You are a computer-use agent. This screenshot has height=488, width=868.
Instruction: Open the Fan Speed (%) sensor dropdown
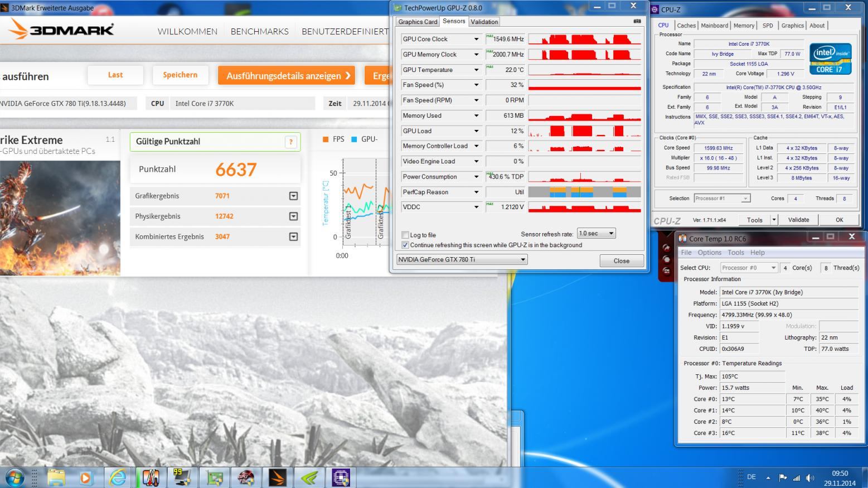[476, 85]
